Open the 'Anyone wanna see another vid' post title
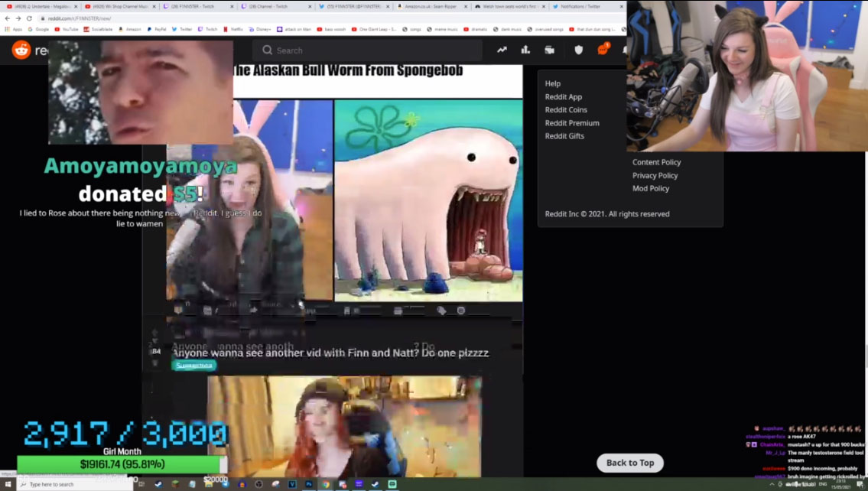 [x=330, y=353]
